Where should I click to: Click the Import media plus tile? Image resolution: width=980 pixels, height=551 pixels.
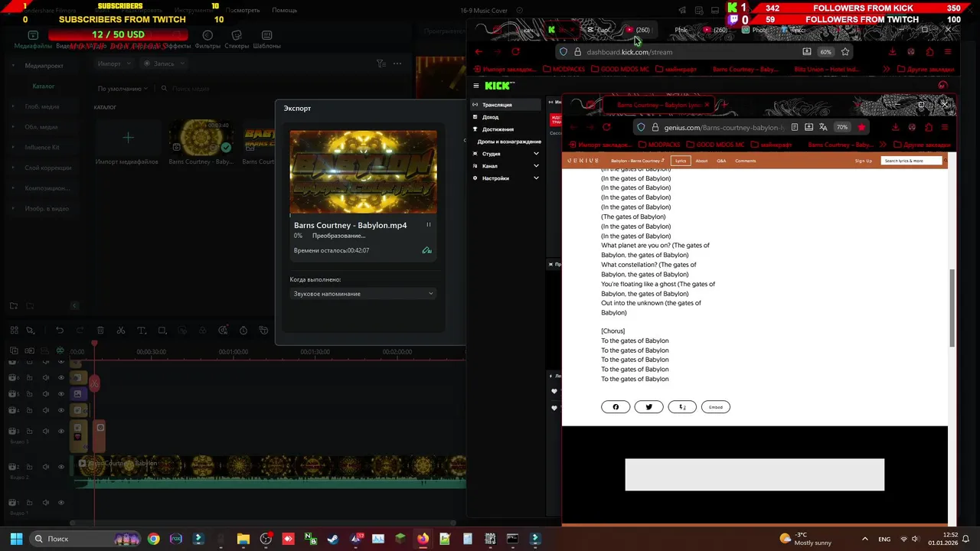[x=128, y=138]
